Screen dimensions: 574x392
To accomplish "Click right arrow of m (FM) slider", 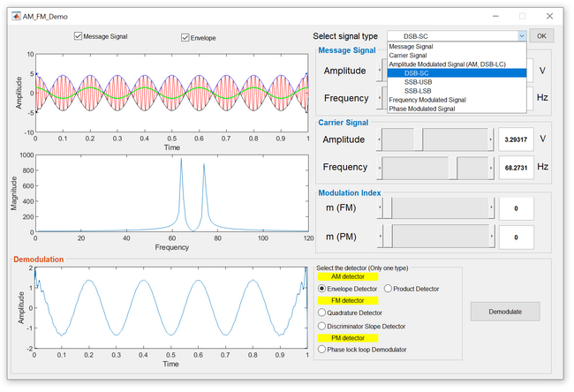I will tap(491, 207).
